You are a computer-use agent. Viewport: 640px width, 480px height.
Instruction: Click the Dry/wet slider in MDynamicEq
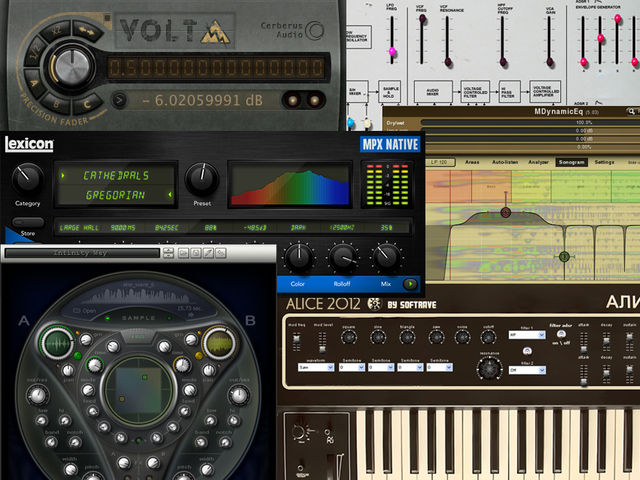[x=530, y=122]
